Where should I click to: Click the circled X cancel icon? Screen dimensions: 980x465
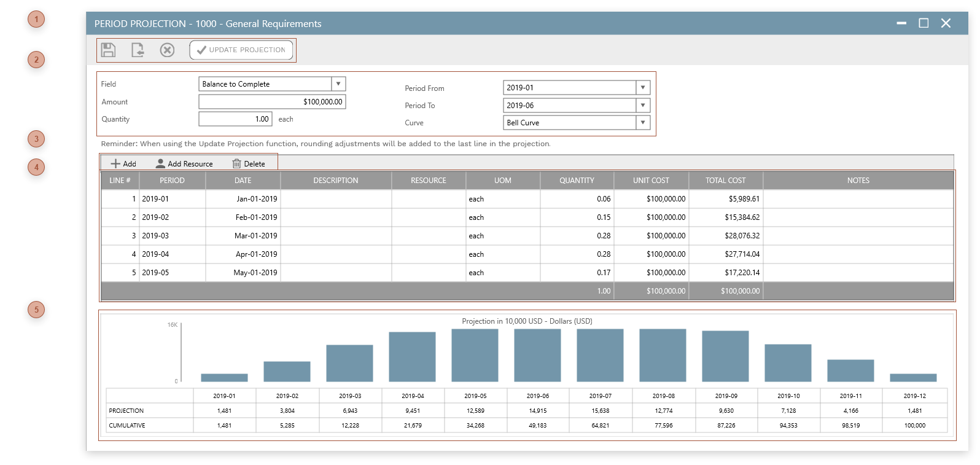click(x=167, y=50)
